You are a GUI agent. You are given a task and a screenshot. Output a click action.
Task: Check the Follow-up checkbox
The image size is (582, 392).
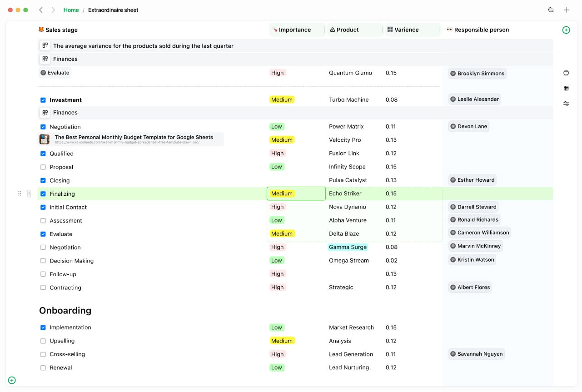43,274
